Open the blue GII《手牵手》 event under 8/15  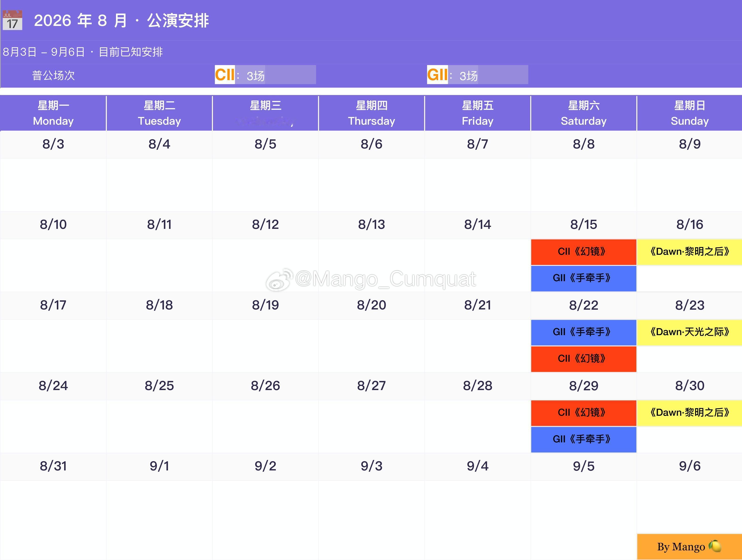click(584, 278)
